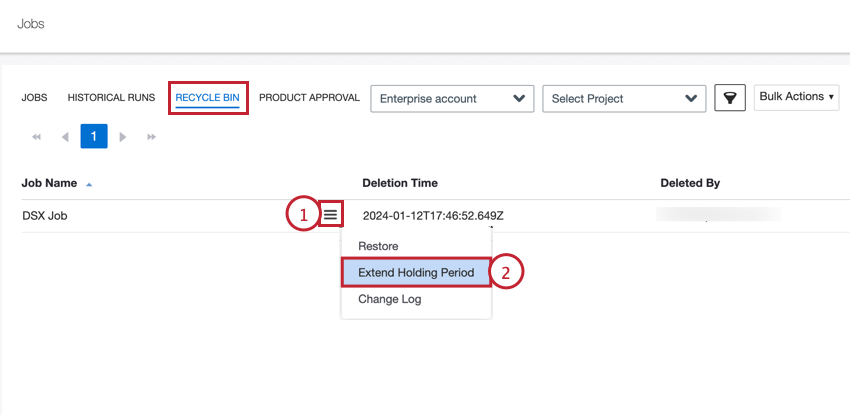This screenshot has width=850, height=415.
Task: Switch to Jobs tab
Action: (35, 98)
